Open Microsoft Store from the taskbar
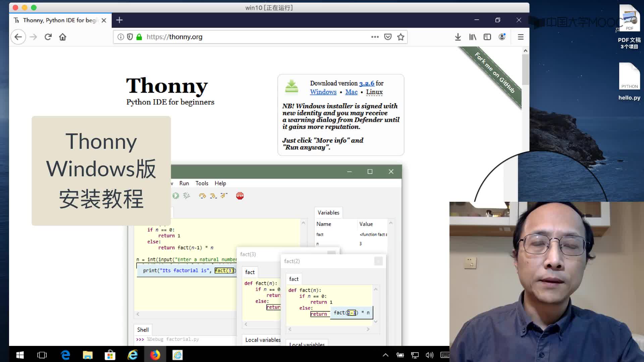644x362 pixels. [x=110, y=355]
